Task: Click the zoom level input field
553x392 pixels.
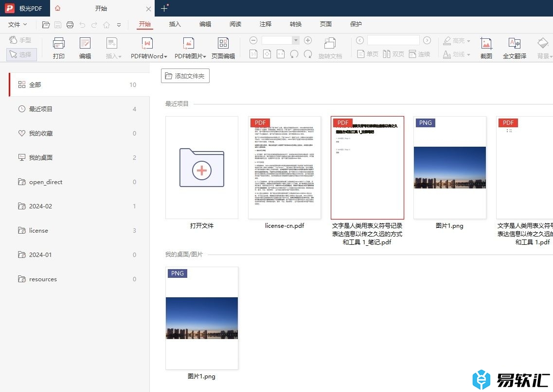Action: click(x=277, y=40)
